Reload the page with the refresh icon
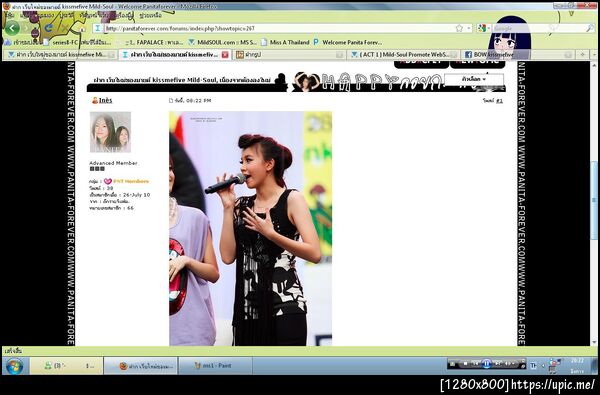The height and width of the screenshot is (395, 600). click(x=48, y=28)
